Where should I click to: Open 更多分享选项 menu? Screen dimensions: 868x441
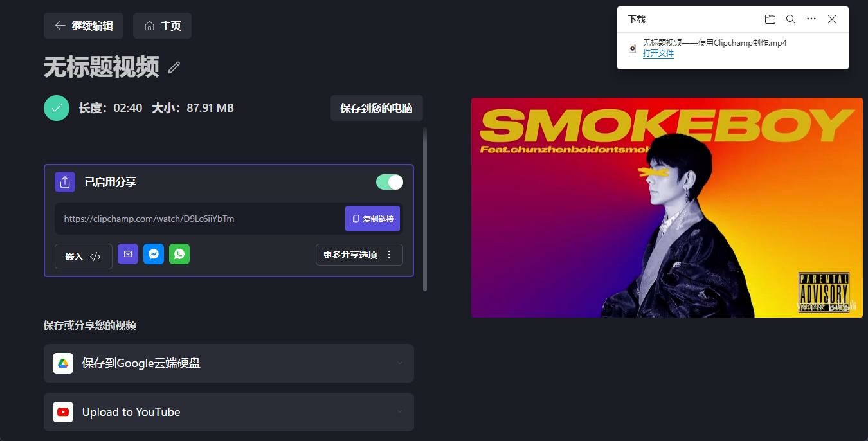click(359, 255)
